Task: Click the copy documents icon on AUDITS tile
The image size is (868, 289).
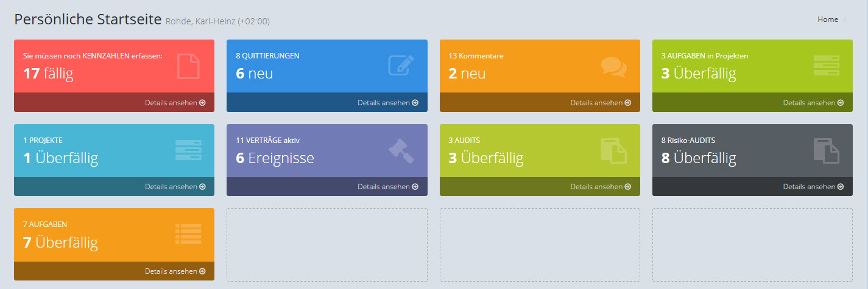Action: (613, 150)
